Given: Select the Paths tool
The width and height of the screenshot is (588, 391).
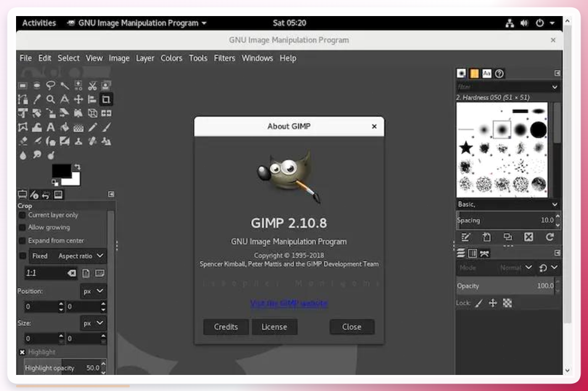Looking at the screenshot, I should click(x=23, y=99).
